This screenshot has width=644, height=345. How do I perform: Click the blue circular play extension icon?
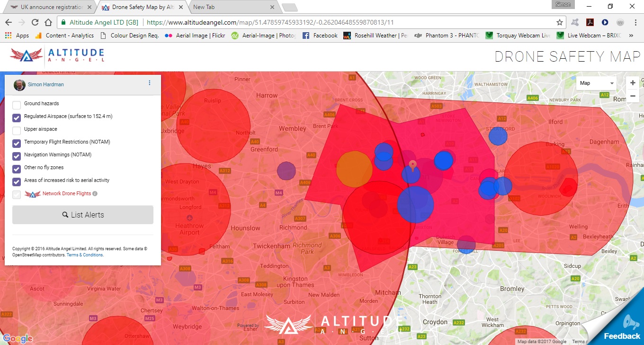[605, 22]
